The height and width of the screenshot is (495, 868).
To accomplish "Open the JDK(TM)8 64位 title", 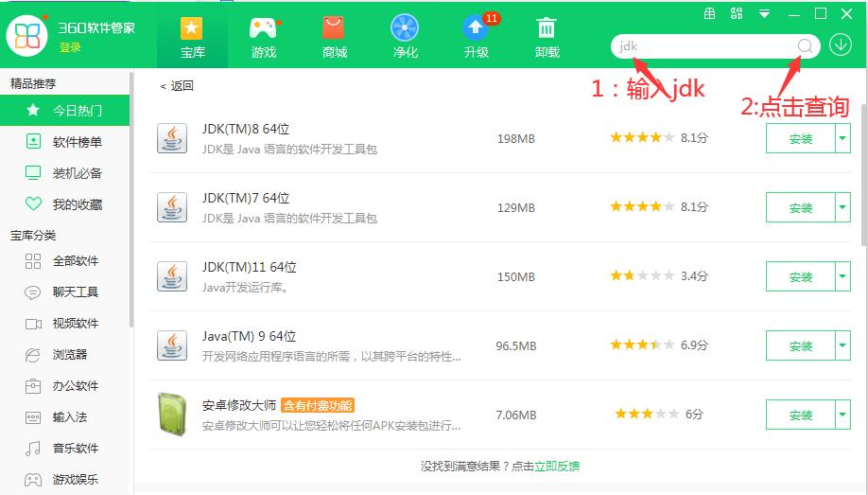I will pyautogui.click(x=246, y=129).
